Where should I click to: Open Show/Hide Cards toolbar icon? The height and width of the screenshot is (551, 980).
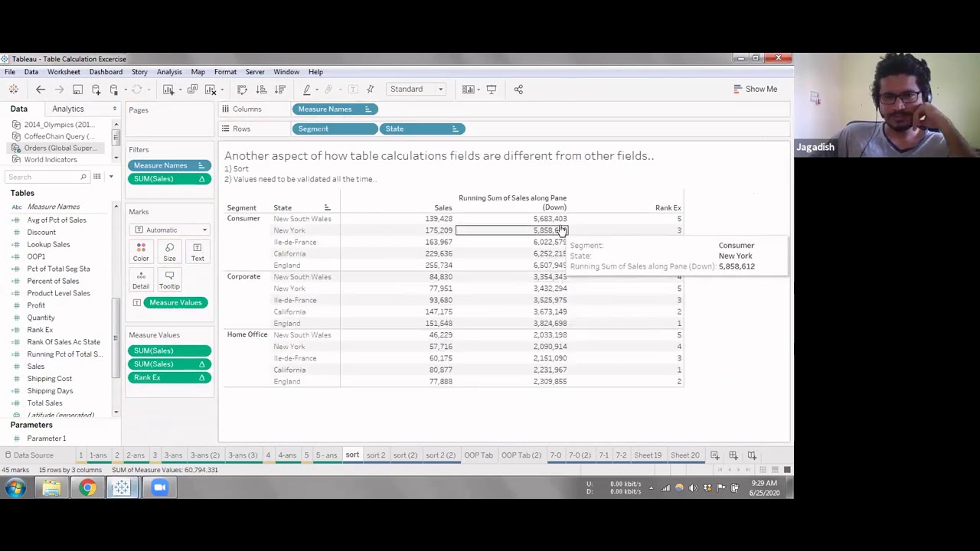468,90
